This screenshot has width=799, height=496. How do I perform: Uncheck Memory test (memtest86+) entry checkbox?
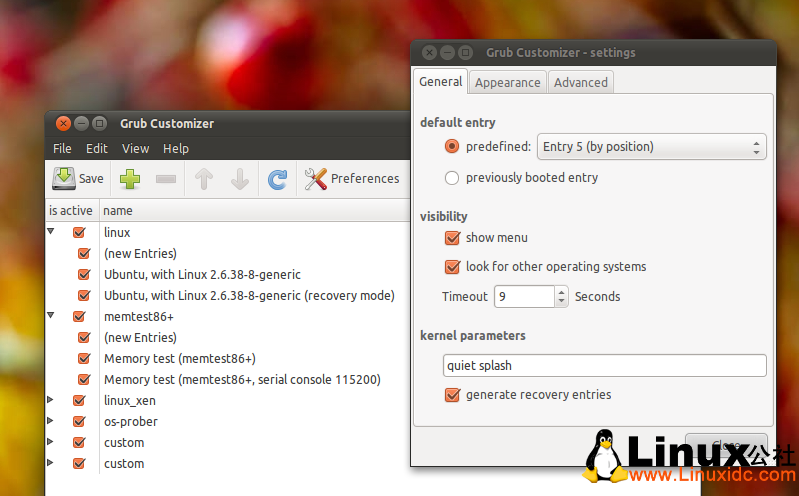point(84,358)
